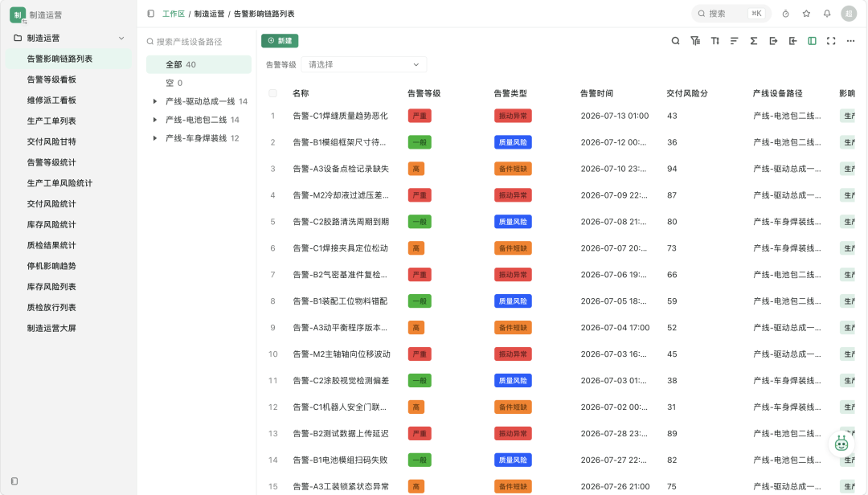The width and height of the screenshot is (868, 495).
Task: Open the sigma aggregation tool
Action: tap(753, 41)
